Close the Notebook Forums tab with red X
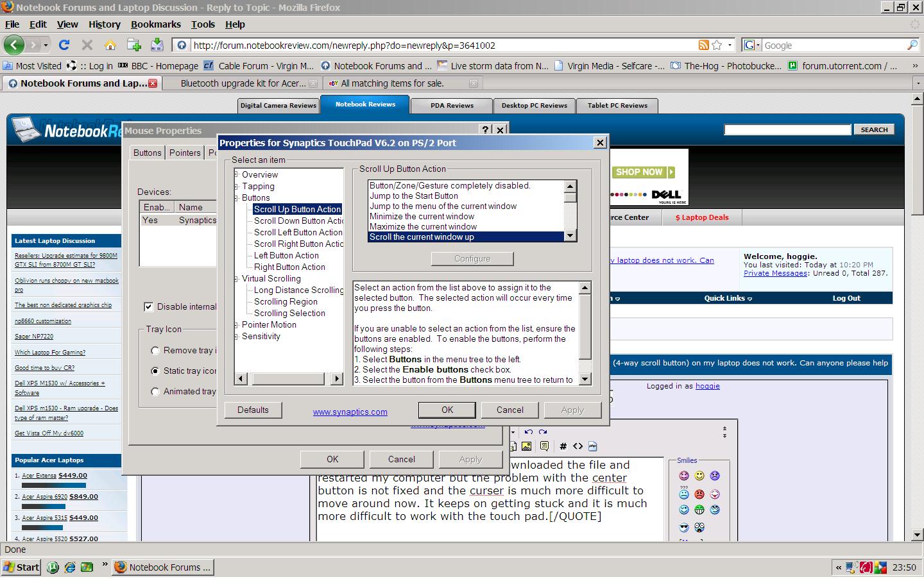 click(x=153, y=83)
